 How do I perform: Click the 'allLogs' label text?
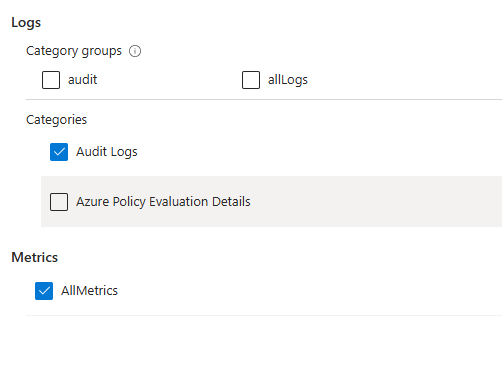pos(288,80)
